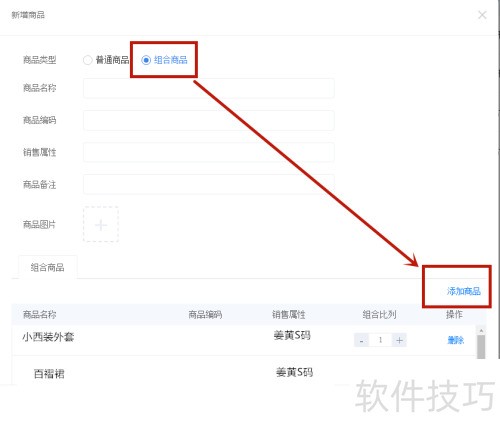Image resolution: width=500 pixels, height=433 pixels.
Task: Click the quantity value for 小西装外套
Action: point(380,340)
